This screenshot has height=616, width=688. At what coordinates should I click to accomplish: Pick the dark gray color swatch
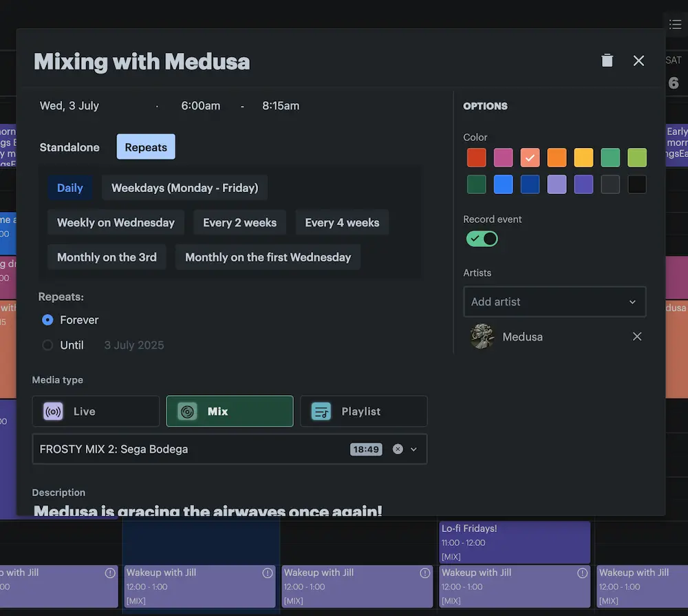(x=610, y=184)
